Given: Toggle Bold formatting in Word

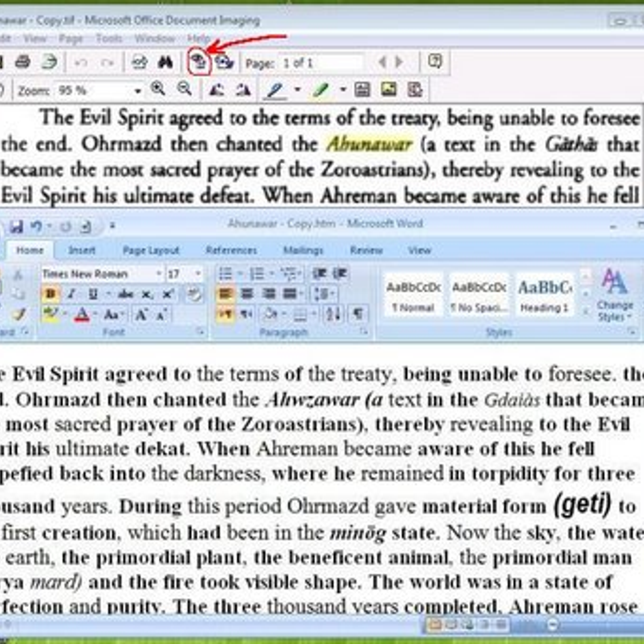Looking at the screenshot, I should pos(50,294).
